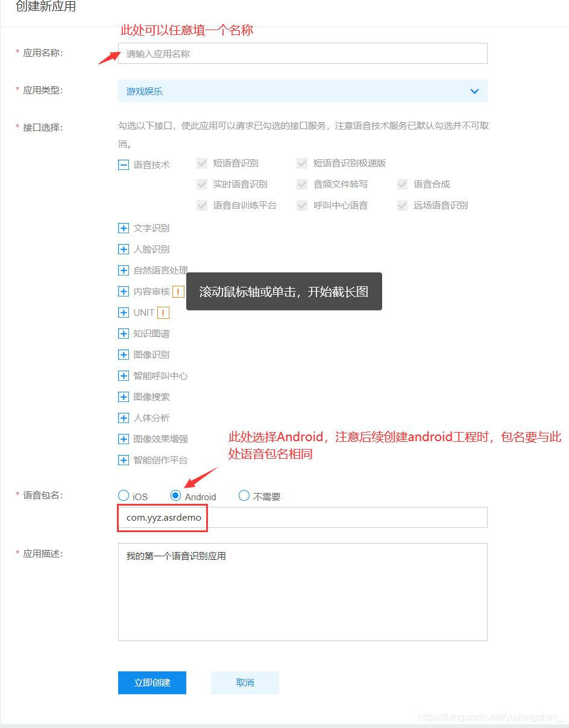This screenshot has height=728, width=569.
Task: Toggle the 语音自训练平台 checkbox
Action: (202, 205)
